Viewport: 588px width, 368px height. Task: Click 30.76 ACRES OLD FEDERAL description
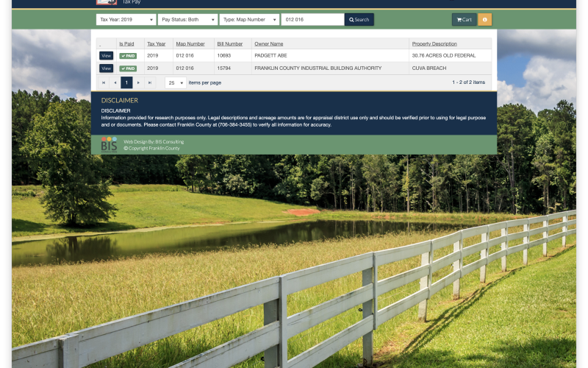pyautogui.click(x=444, y=56)
